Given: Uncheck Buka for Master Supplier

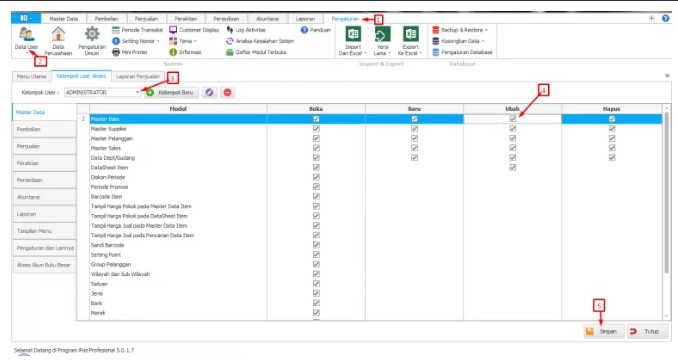Looking at the screenshot, I should 316,128.
